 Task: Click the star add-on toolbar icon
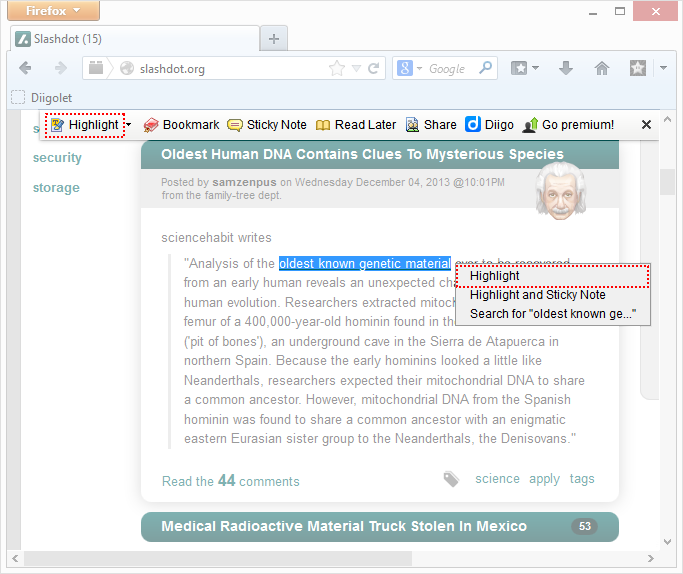638,68
